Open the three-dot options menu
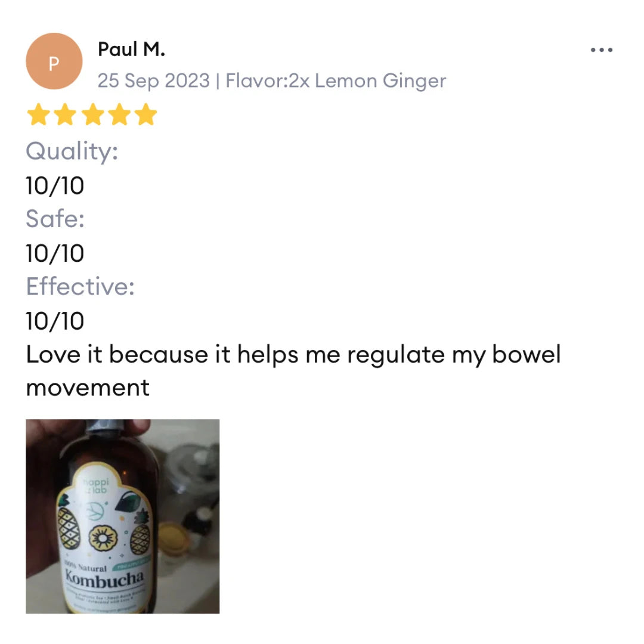Viewport: 644px width, 644px height. pyautogui.click(x=601, y=49)
